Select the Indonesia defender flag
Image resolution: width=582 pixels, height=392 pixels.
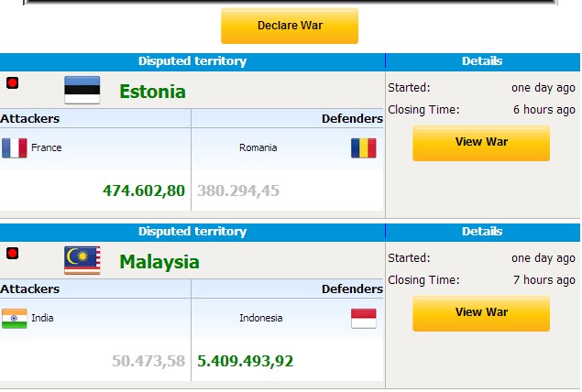coord(364,318)
